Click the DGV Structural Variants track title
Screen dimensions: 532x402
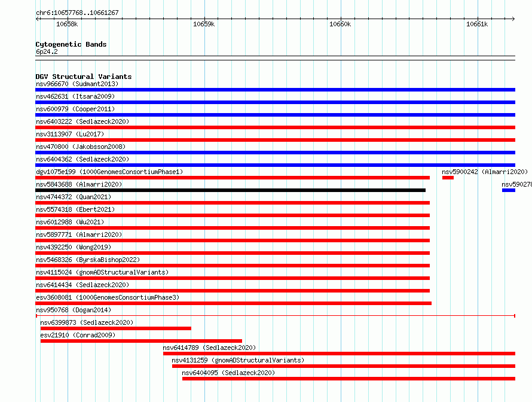[x=84, y=77]
